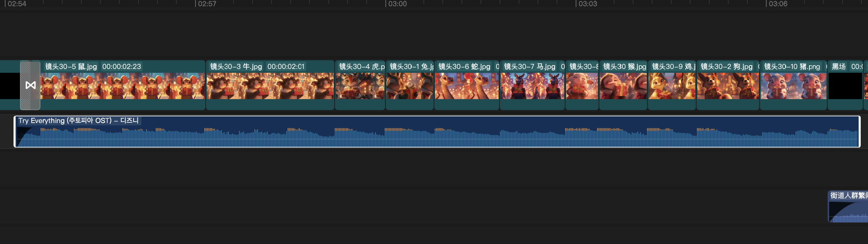Select the 镜头30-7 马.jpg clip

[x=532, y=85]
